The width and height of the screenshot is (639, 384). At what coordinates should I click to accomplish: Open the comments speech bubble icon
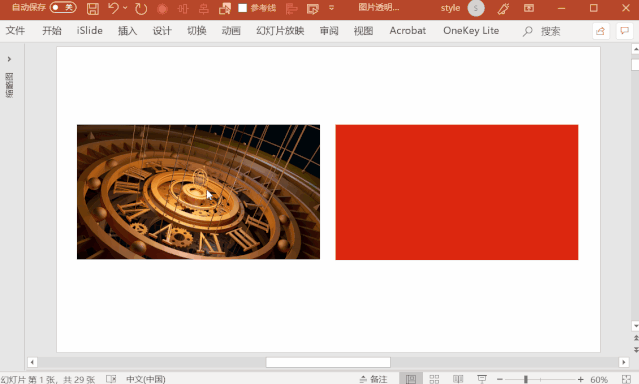pyautogui.click(x=624, y=31)
